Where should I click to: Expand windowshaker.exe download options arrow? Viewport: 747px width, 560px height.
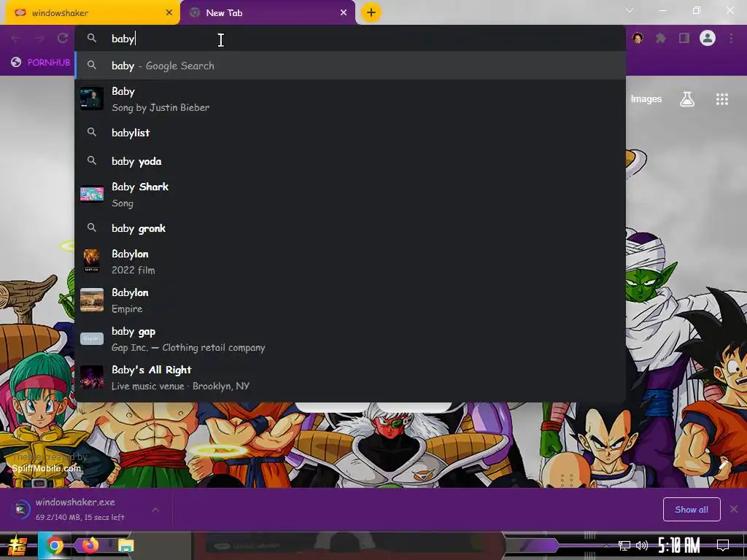pyautogui.click(x=155, y=510)
